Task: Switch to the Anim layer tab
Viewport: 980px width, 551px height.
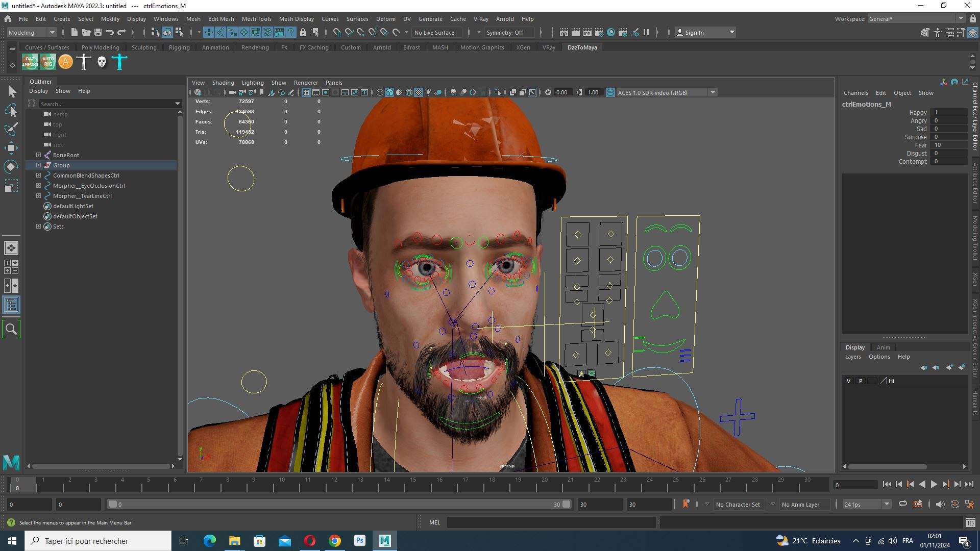Action: 883,347
